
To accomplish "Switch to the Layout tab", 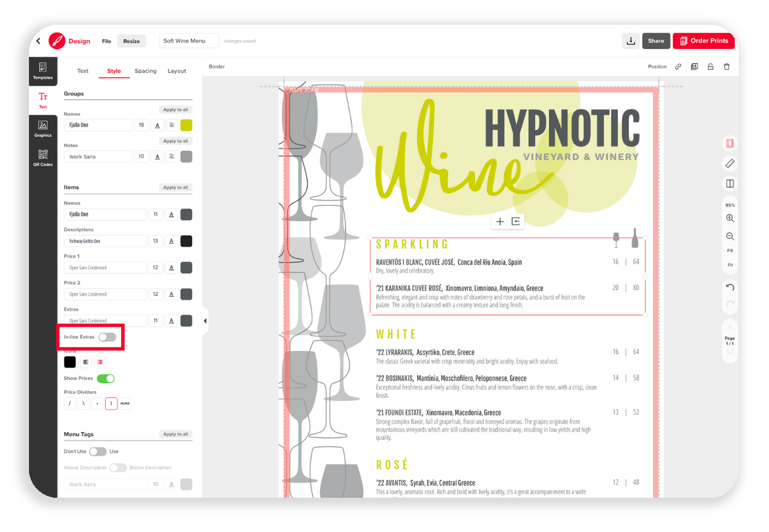I will tap(177, 71).
